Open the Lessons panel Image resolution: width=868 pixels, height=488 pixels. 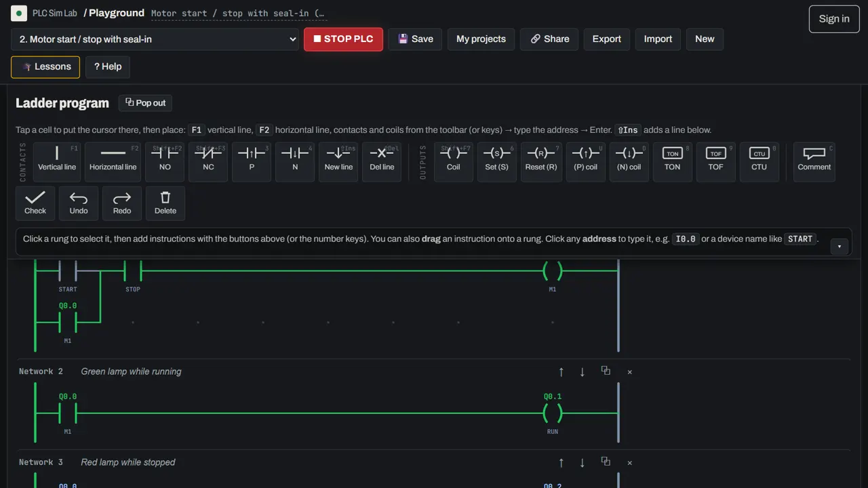coord(45,67)
